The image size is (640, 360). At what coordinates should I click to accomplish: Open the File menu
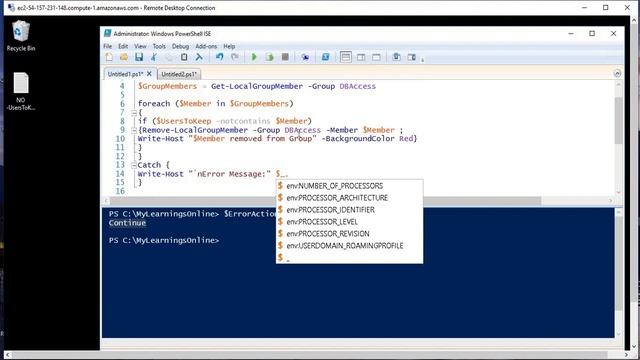click(107, 46)
